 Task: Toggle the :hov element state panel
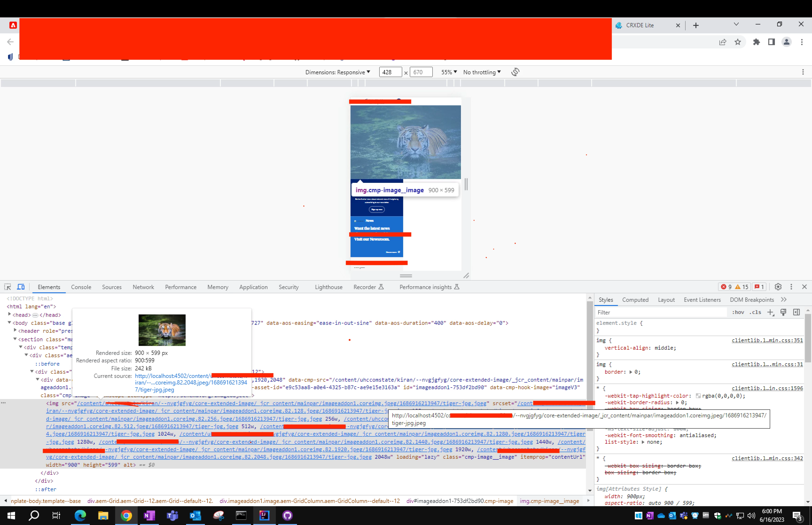pos(738,312)
